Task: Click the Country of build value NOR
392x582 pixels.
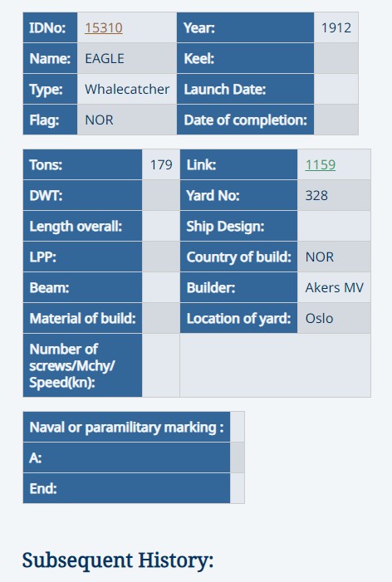Action: coord(319,257)
